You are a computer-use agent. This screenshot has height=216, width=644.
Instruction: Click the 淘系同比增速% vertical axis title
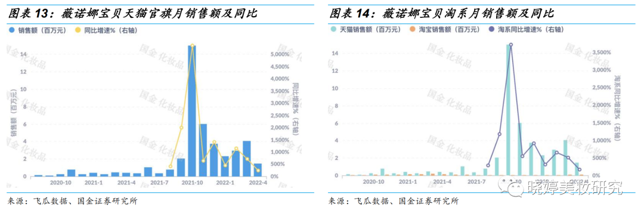click(x=618, y=107)
